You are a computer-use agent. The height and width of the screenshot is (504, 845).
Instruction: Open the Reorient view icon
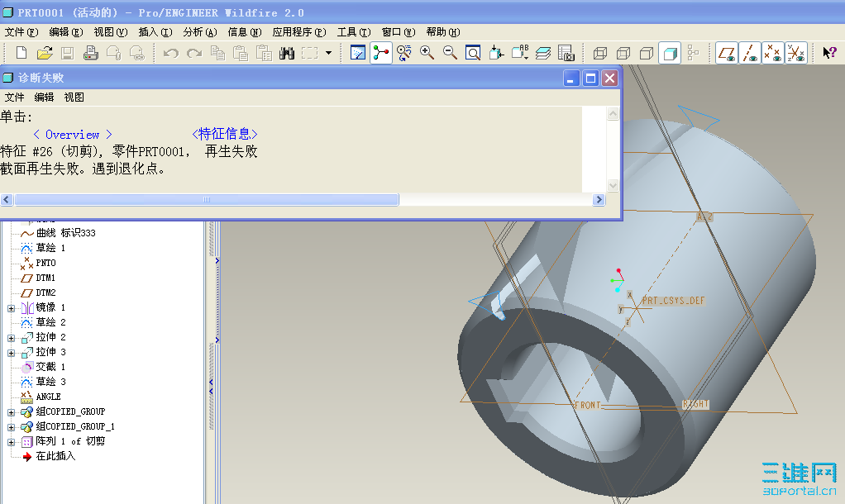tap(496, 53)
